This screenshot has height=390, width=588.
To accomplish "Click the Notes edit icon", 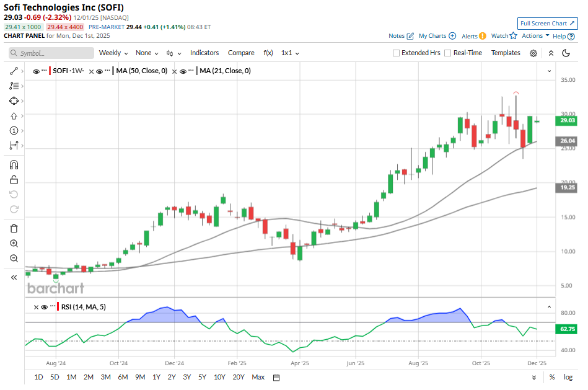I will pos(410,36).
